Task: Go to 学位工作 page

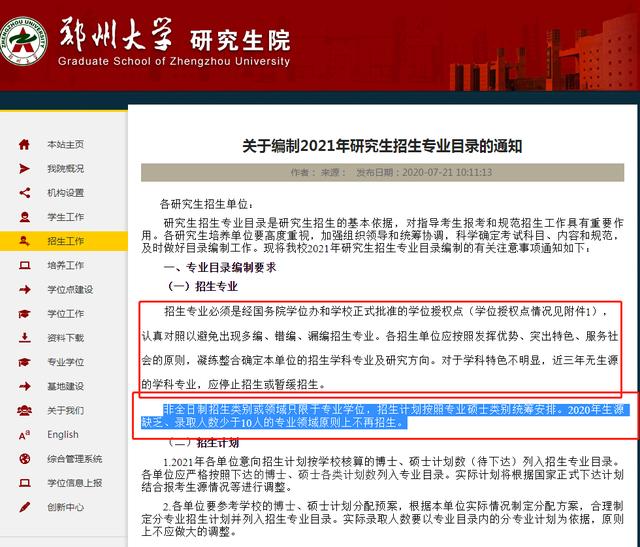Action: point(65,314)
